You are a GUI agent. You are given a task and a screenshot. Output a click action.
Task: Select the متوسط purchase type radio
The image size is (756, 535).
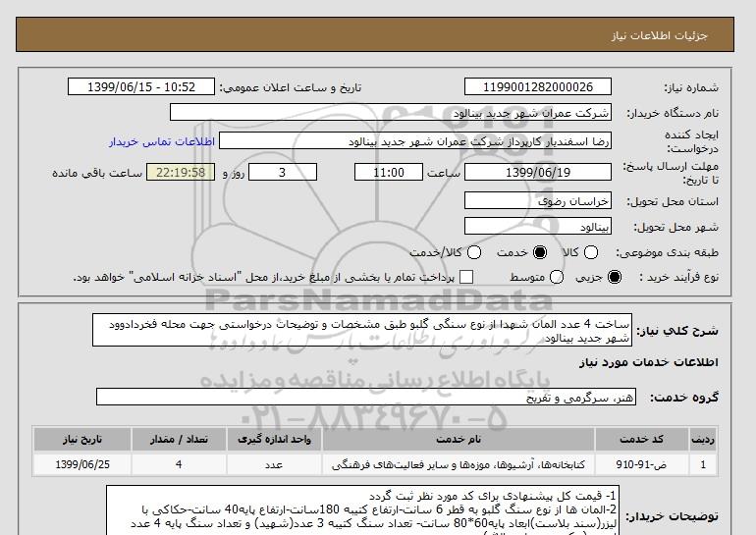coord(557,277)
